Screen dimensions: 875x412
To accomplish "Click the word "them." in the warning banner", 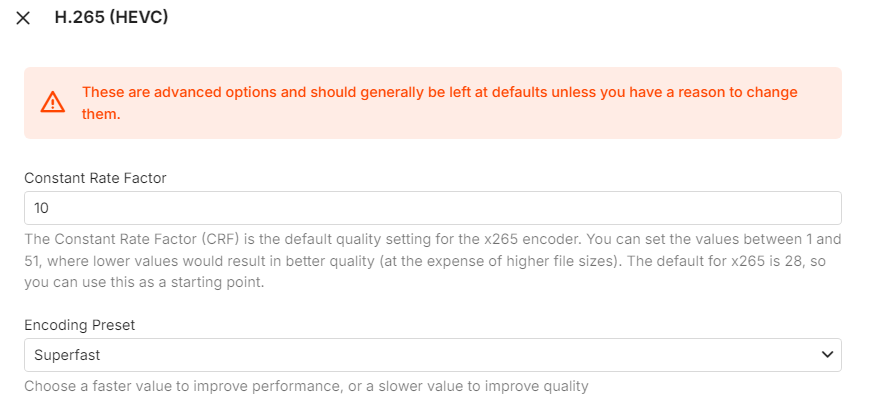I will [101, 114].
